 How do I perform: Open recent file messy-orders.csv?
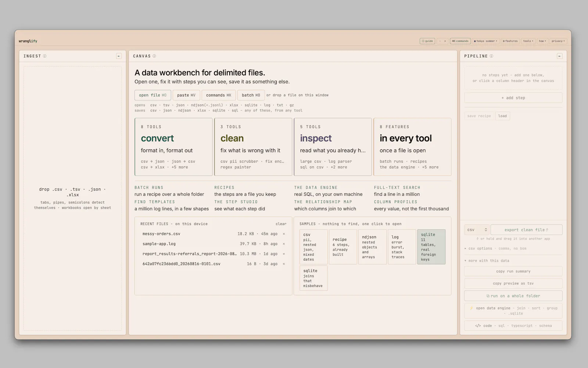[210, 234]
